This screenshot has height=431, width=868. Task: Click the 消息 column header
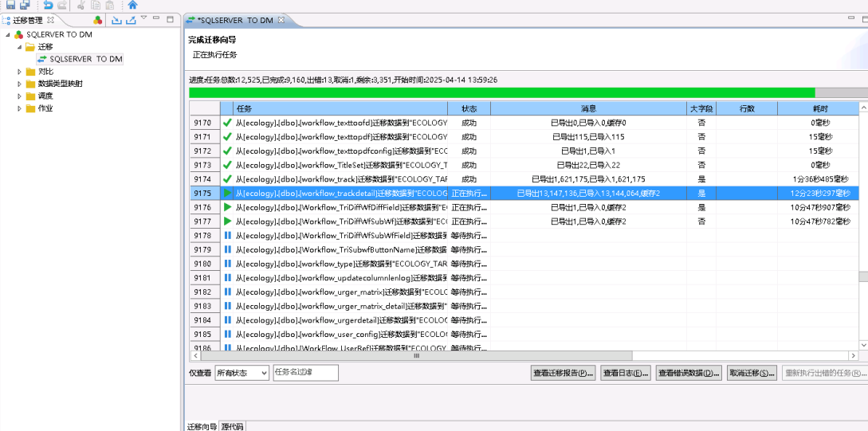click(x=588, y=108)
